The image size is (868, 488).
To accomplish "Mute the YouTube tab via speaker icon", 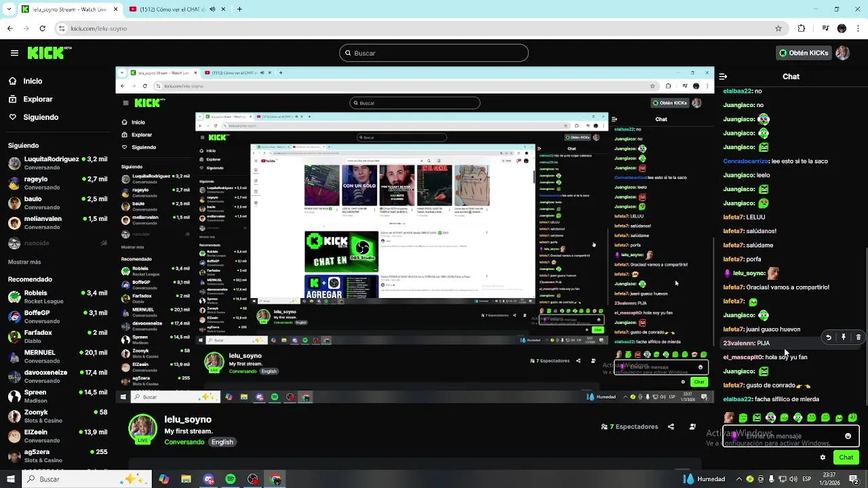I will click(212, 9).
